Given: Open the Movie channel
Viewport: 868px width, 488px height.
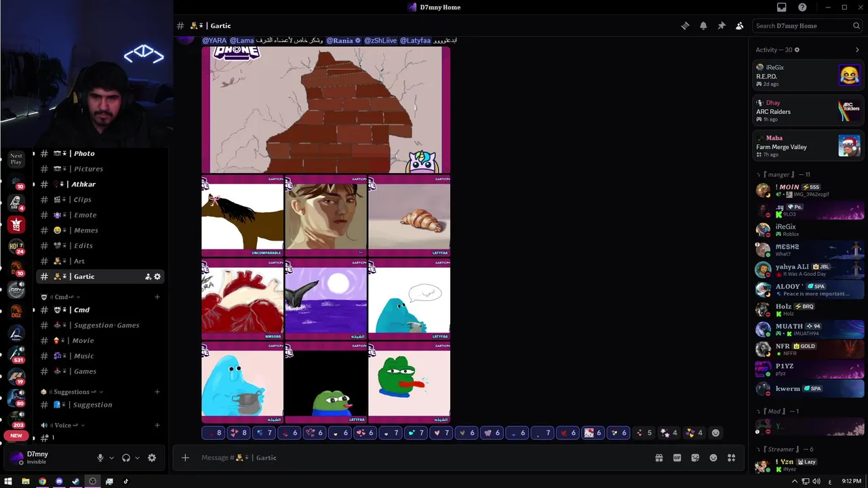Looking at the screenshot, I should click(x=100, y=340).
